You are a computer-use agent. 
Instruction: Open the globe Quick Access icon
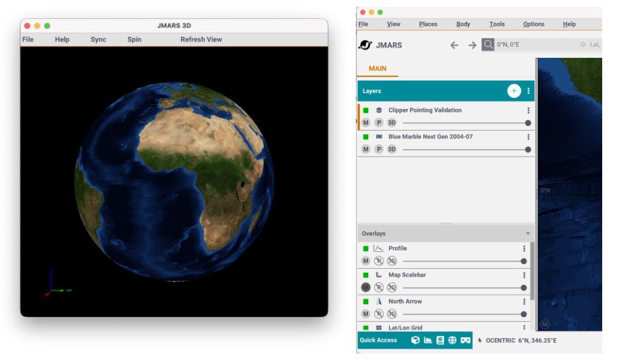452,340
